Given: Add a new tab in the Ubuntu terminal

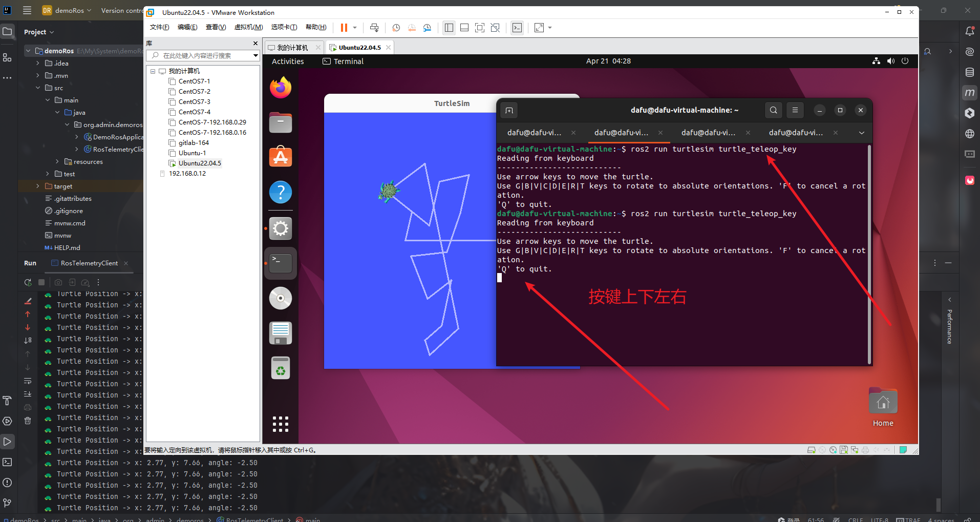Looking at the screenshot, I should (509, 110).
